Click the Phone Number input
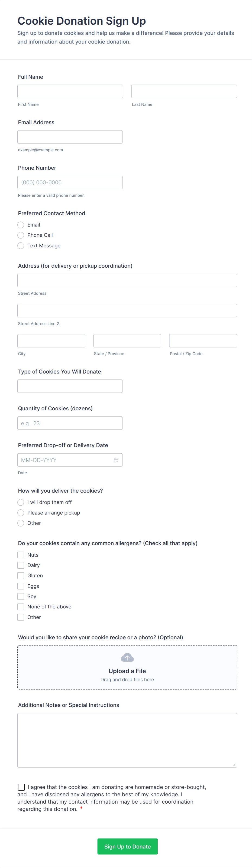Viewport: 252px width, 868px height. pos(70,182)
